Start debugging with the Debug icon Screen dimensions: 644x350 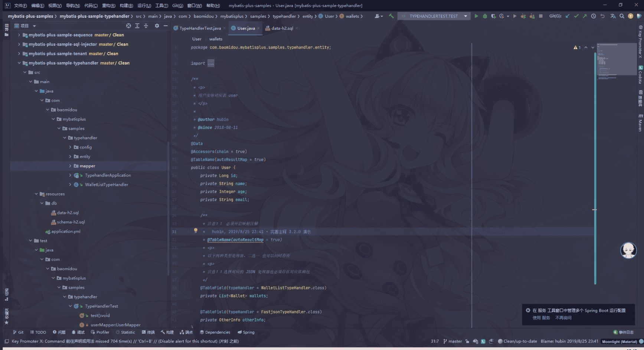[x=485, y=16]
